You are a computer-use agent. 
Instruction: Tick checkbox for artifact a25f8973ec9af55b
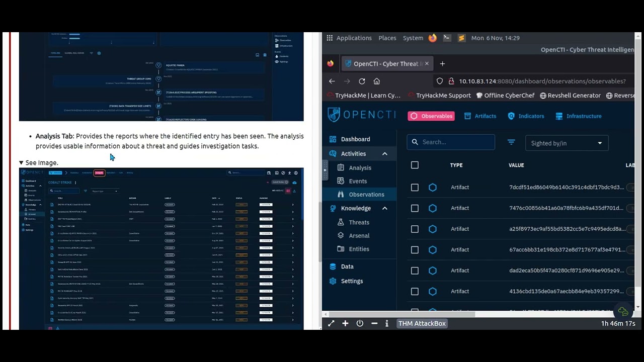point(415,229)
